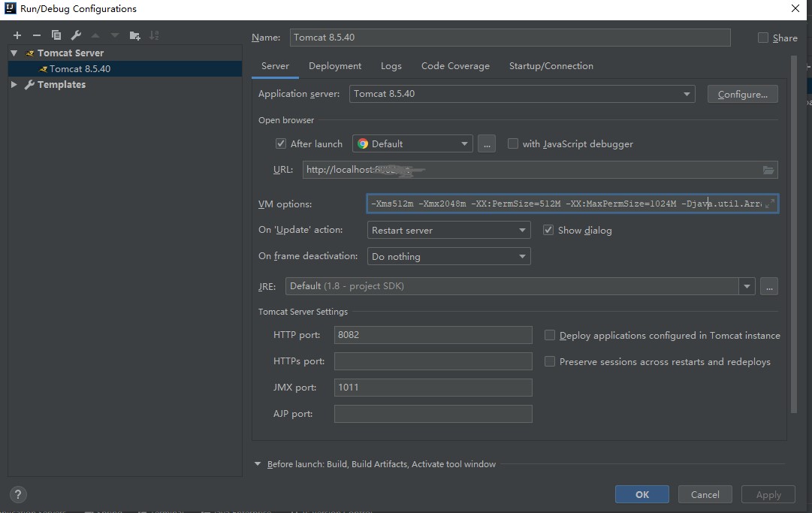This screenshot has width=812, height=513.
Task: Sort configurations alphabetically
Action: [154, 35]
